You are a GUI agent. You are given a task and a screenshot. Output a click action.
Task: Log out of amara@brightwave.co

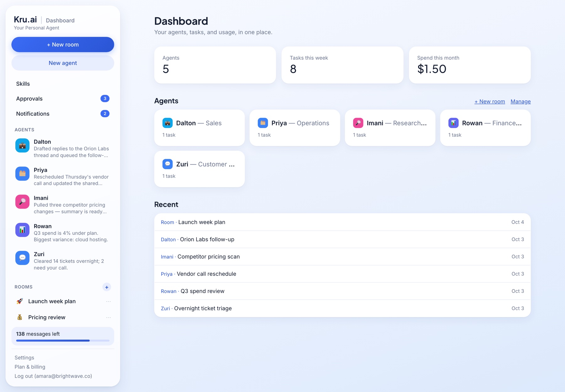pos(53,376)
